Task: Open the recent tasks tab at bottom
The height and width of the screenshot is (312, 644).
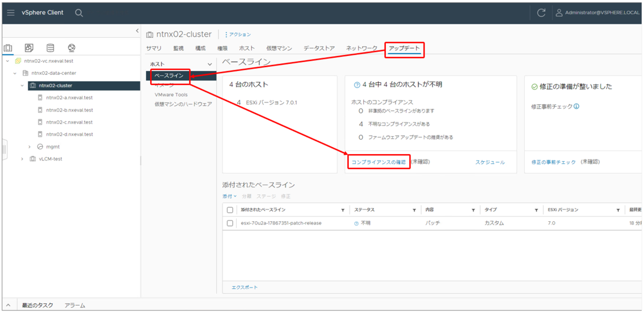Action: [38, 305]
